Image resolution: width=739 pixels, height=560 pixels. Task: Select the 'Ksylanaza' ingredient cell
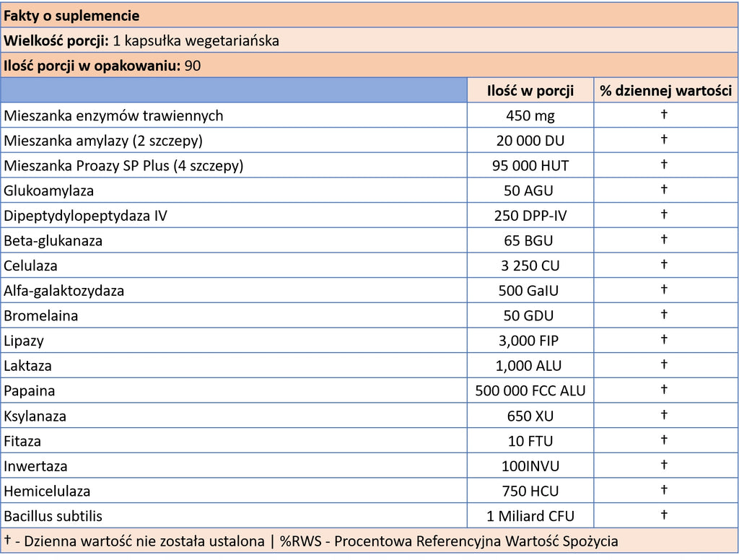point(234,416)
